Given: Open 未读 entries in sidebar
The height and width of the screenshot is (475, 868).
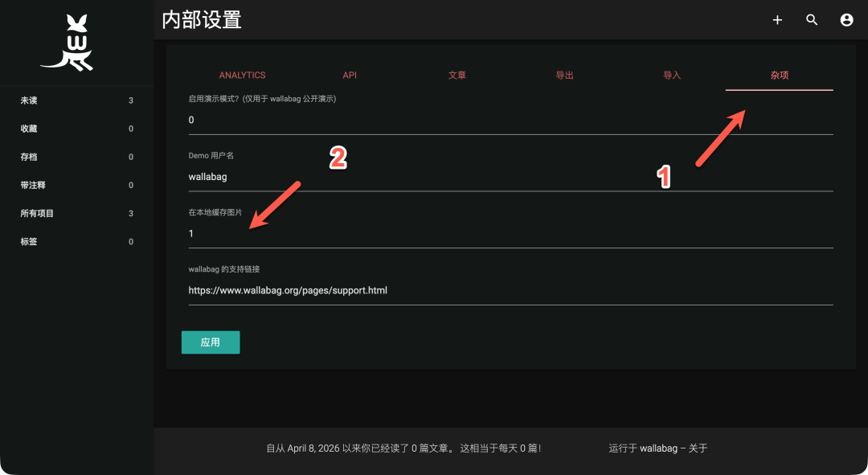Looking at the screenshot, I should pyautogui.click(x=77, y=100).
